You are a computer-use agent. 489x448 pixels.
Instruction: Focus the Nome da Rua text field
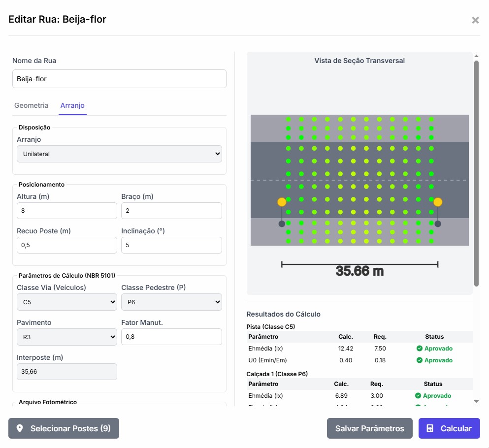119,79
